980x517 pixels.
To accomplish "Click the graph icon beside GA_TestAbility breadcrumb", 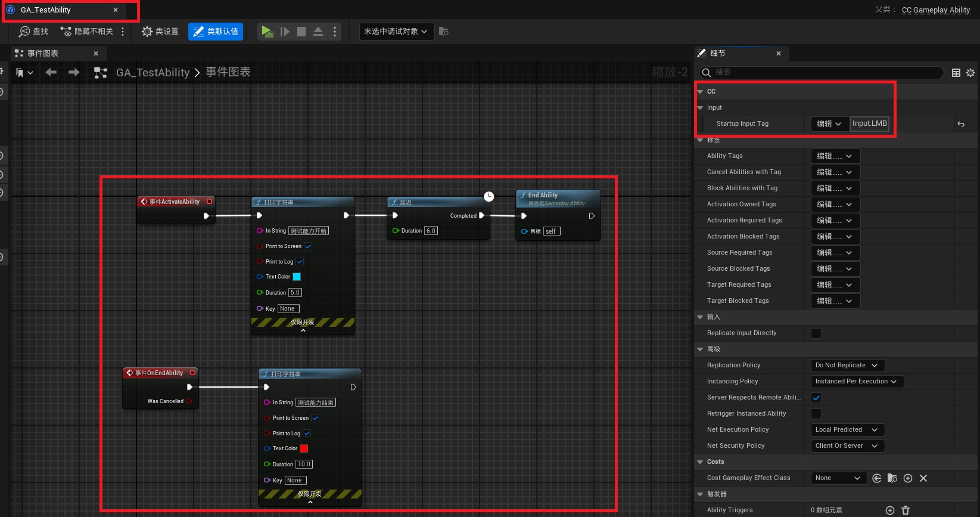I will (x=101, y=73).
